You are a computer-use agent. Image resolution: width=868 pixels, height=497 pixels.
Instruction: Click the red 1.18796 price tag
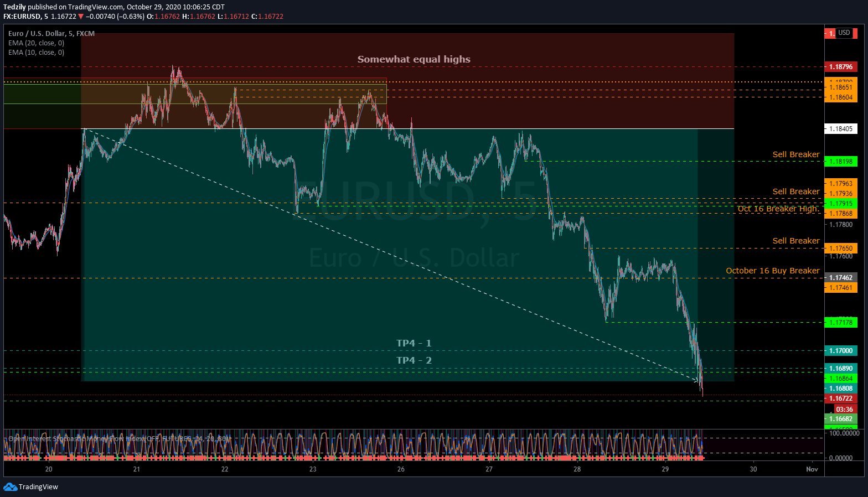(x=840, y=67)
